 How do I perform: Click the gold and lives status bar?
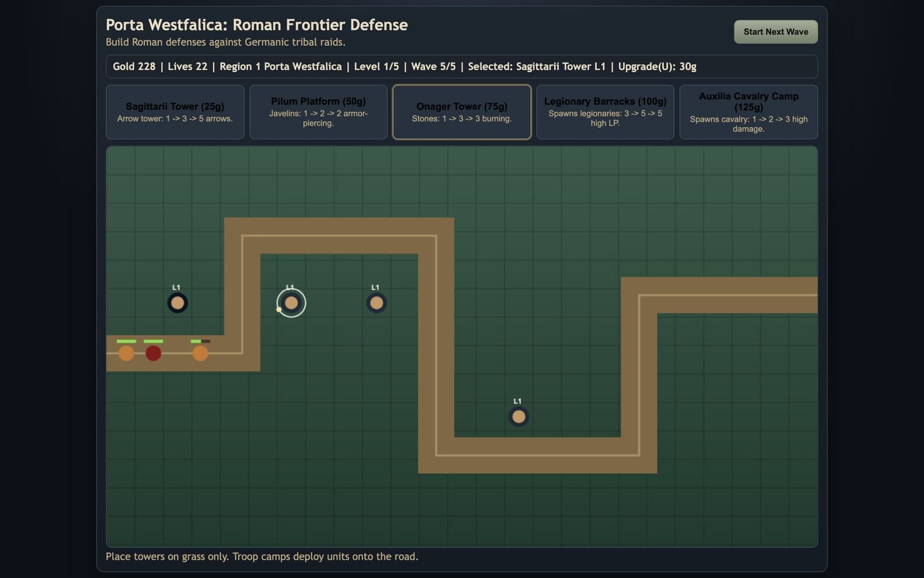(462, 66)
